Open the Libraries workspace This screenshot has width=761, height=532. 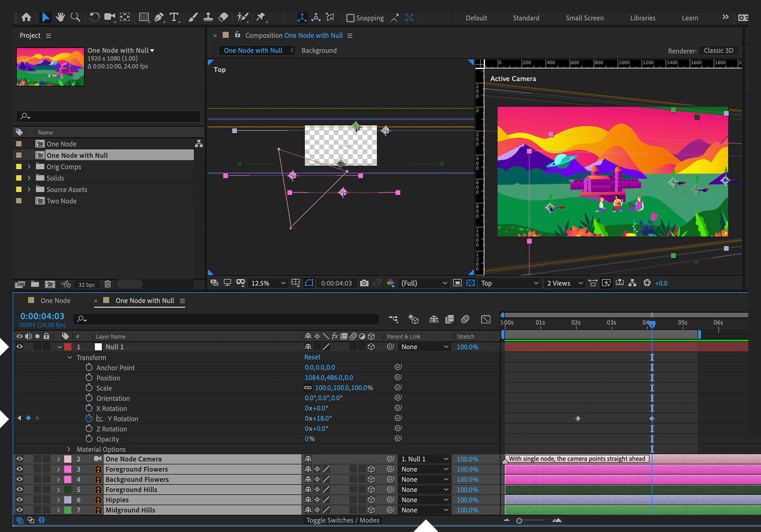pos(642,18)
